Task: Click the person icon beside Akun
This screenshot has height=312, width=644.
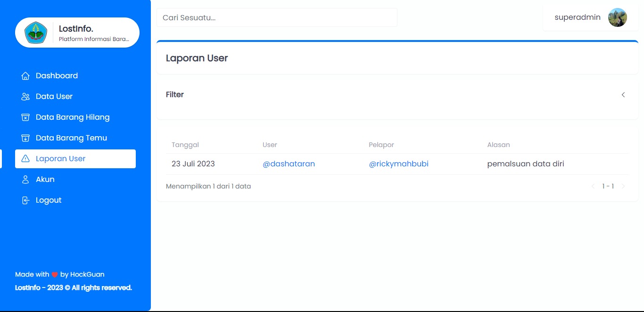Action: click(25, 180)
